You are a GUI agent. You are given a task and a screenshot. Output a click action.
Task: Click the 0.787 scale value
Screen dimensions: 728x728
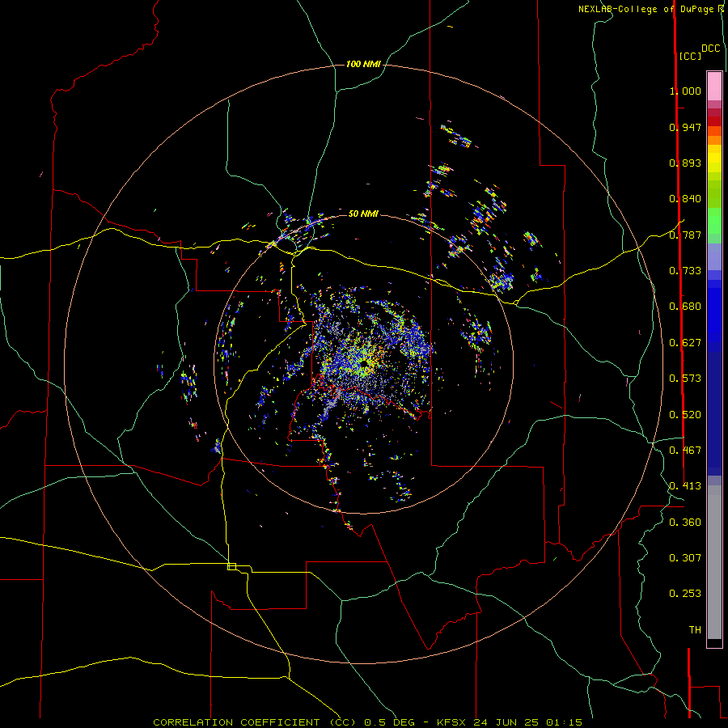coord(685,235)
